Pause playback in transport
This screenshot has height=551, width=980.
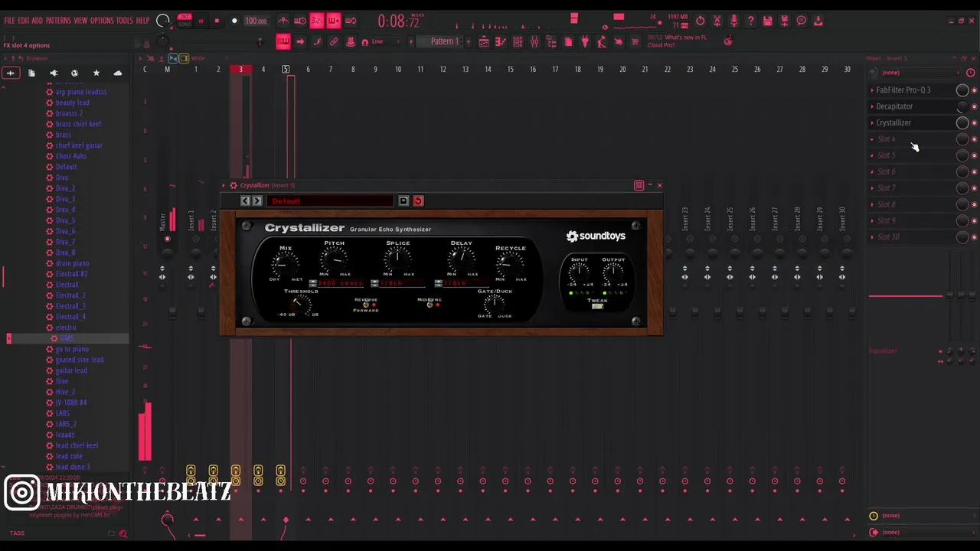pos(201,21)
